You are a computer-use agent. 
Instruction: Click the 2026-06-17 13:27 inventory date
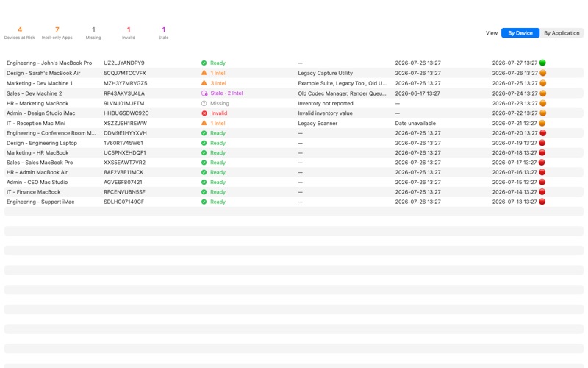pyautogui.click(x=417, y=93)
